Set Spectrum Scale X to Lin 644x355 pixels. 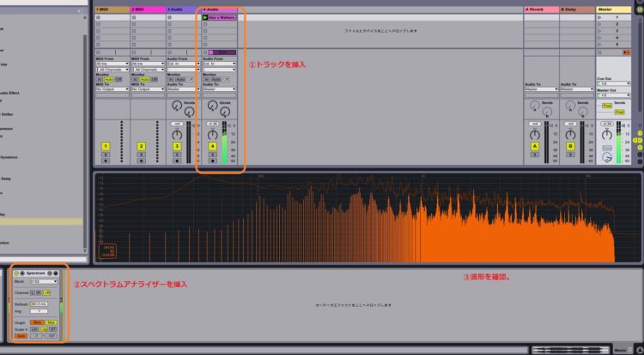tap(34, 329)
